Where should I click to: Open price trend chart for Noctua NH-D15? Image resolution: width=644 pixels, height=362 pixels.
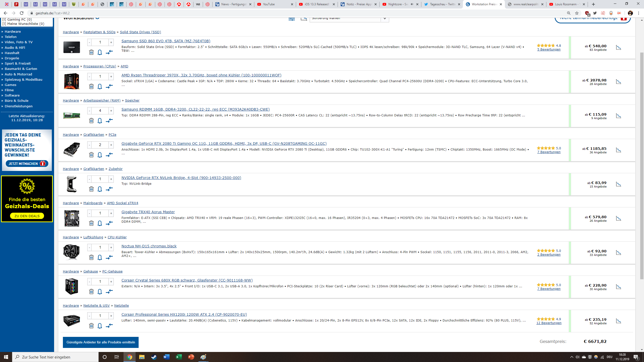pyautogui.click(x=618, y=253)
